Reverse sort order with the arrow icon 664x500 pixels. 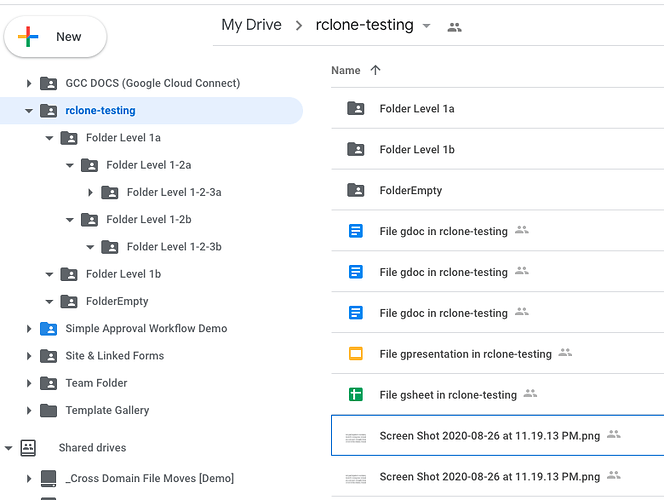tap(375, 70)
